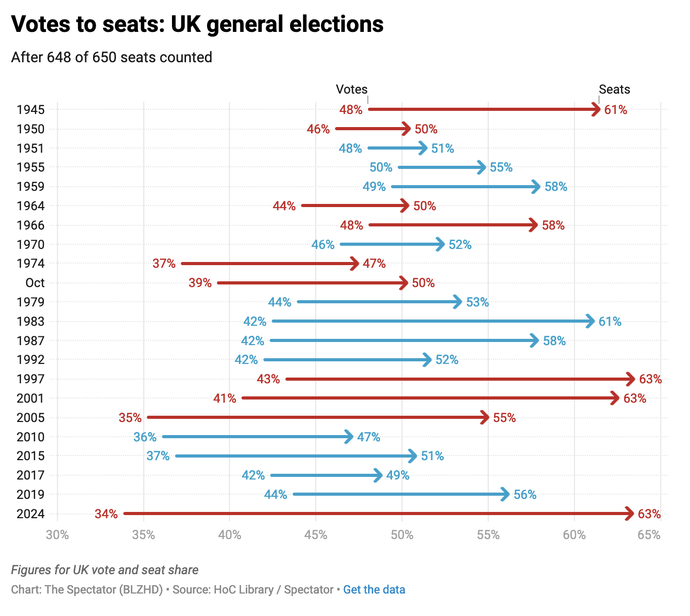
Task: Click the blue arrowhead in the 2019 row
Action: pos(505,494)
